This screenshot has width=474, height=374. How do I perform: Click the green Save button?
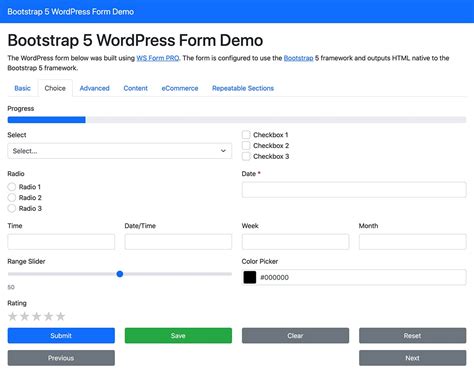[178, 335]
